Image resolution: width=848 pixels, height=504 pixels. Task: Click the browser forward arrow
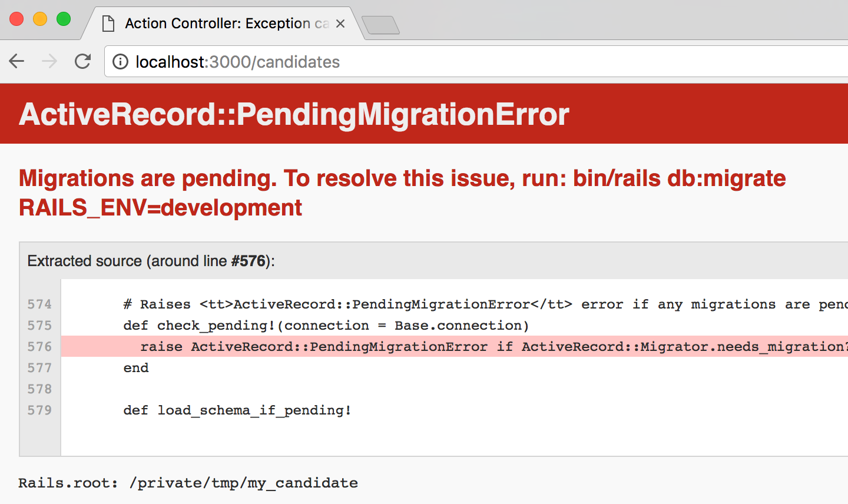49,61
